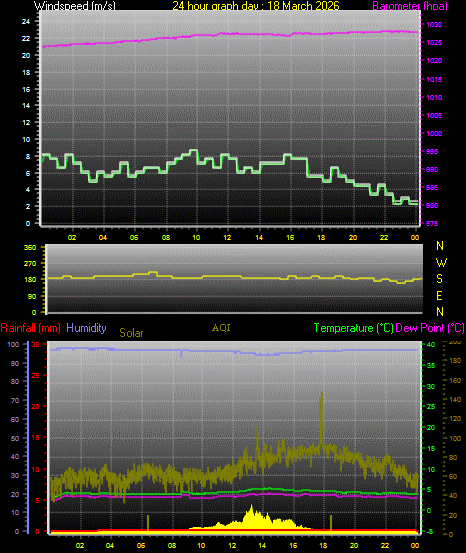Click the "360" wind direction degree label

click(x=30, y=248)
